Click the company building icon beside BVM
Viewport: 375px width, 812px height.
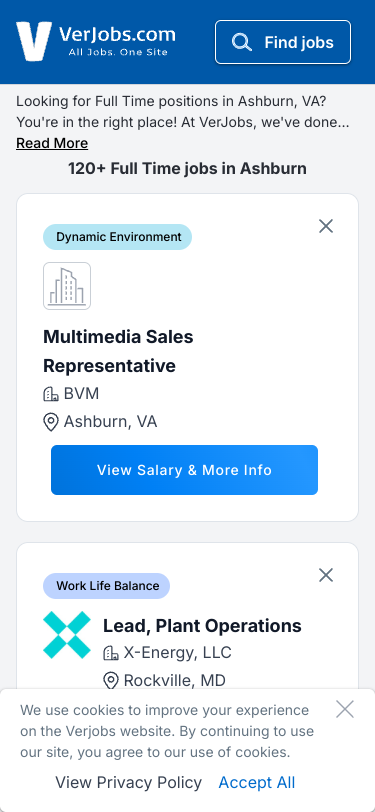click(50, 394)
